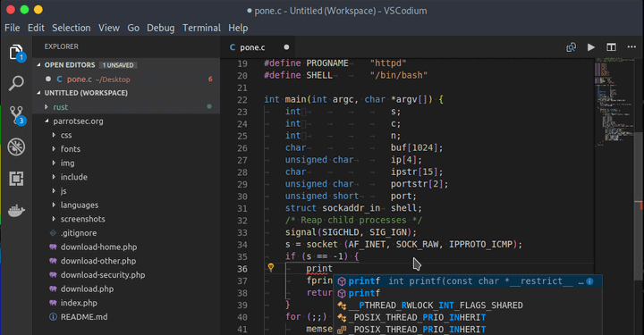Viewport: 644px width, 335px height.
Task: Open the Edit menu
Action: tap(36, 28)
